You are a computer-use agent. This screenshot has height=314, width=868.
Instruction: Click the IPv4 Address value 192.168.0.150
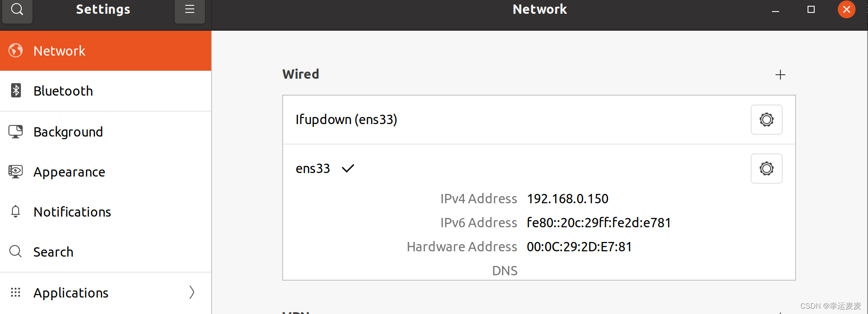pyautogui.click(x=568, y=198)
